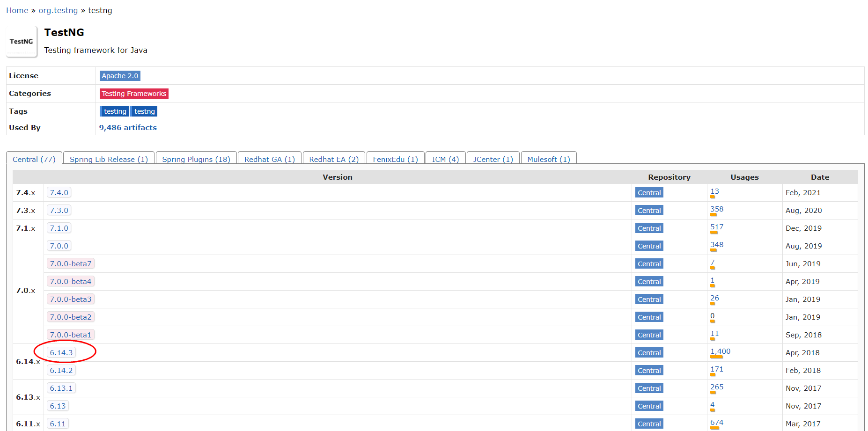This screenshot has width=868, height=431.
Task: Open version 6.11
Action: (58, 424)
